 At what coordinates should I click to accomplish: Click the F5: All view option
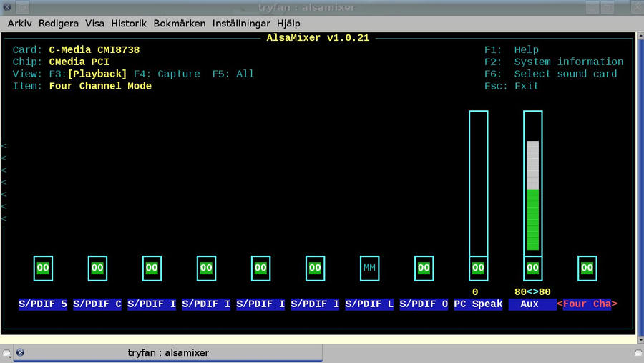[233, 74]
